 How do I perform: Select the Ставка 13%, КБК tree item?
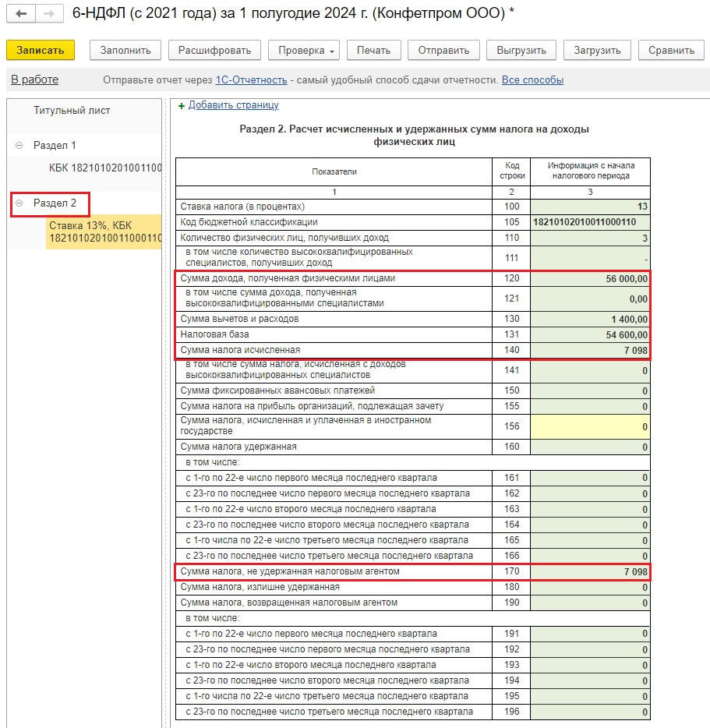click(105, 231)
